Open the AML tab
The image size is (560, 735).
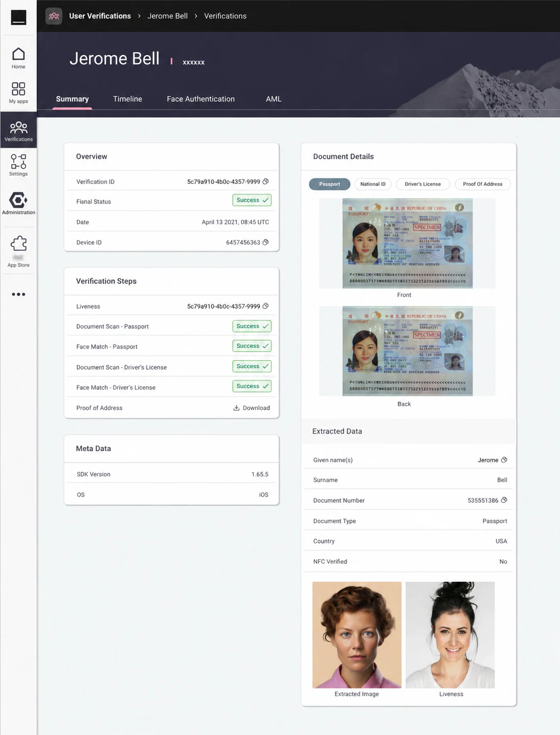click(x=274, y=99)
